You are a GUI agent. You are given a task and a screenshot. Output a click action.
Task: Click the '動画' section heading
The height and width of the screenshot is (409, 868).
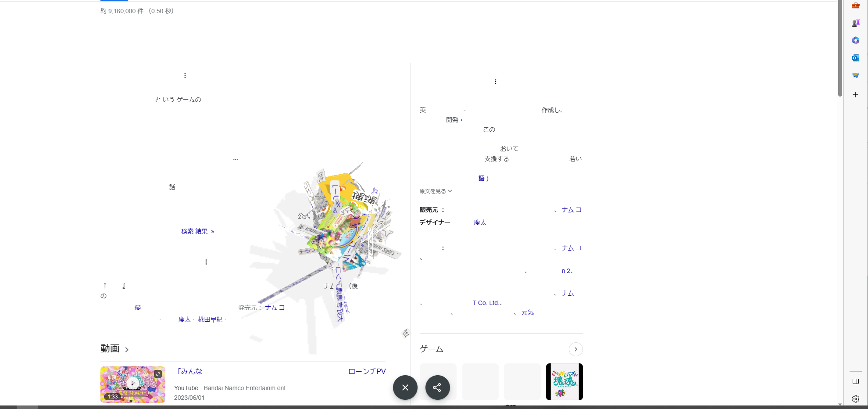point(110,348)
